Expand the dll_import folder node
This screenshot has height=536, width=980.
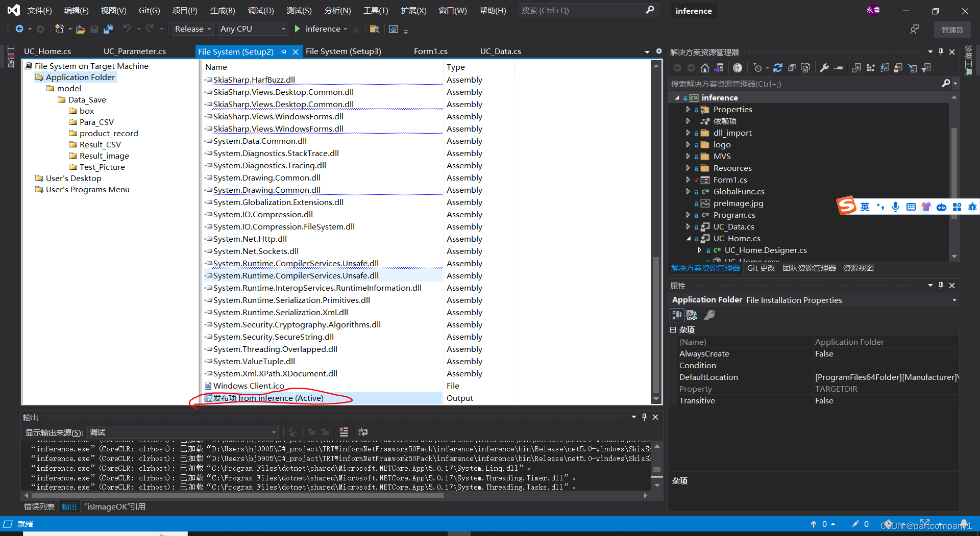click(688, 133)
